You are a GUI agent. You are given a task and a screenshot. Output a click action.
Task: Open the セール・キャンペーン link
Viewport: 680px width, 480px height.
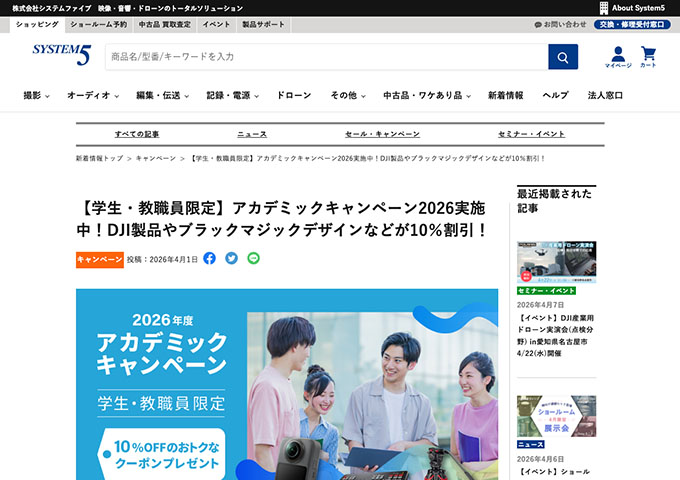click(x=382, y=134)
